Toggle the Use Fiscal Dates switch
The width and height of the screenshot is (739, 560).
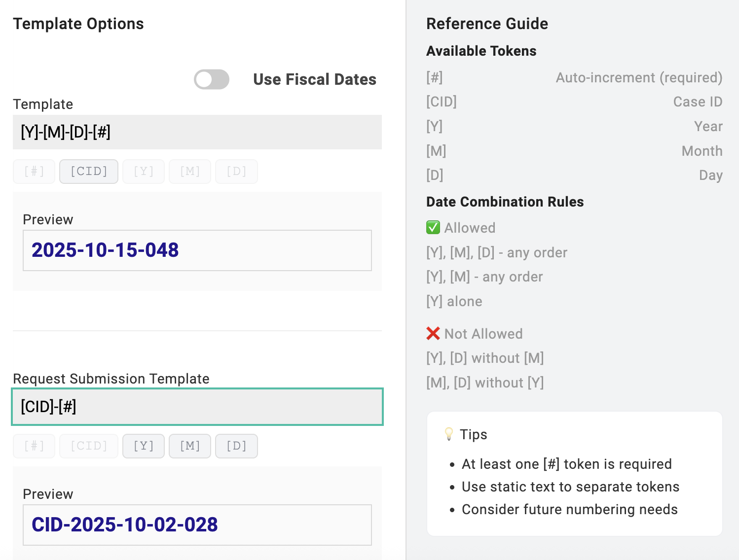[x=212, y=79]
